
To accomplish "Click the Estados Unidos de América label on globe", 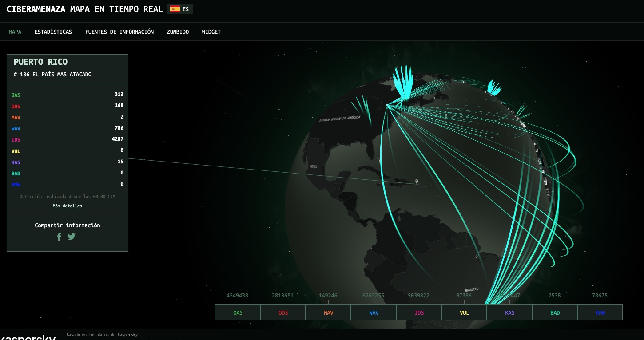I will point(340,119).
